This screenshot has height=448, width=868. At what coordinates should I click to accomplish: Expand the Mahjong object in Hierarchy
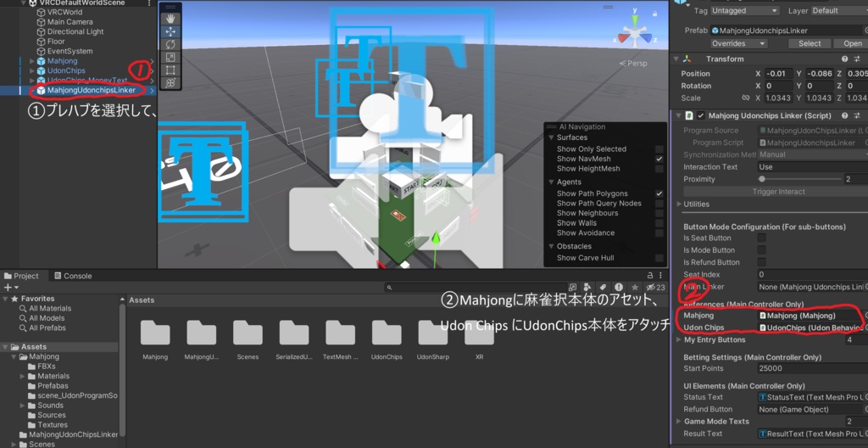[x=31, y=61]
